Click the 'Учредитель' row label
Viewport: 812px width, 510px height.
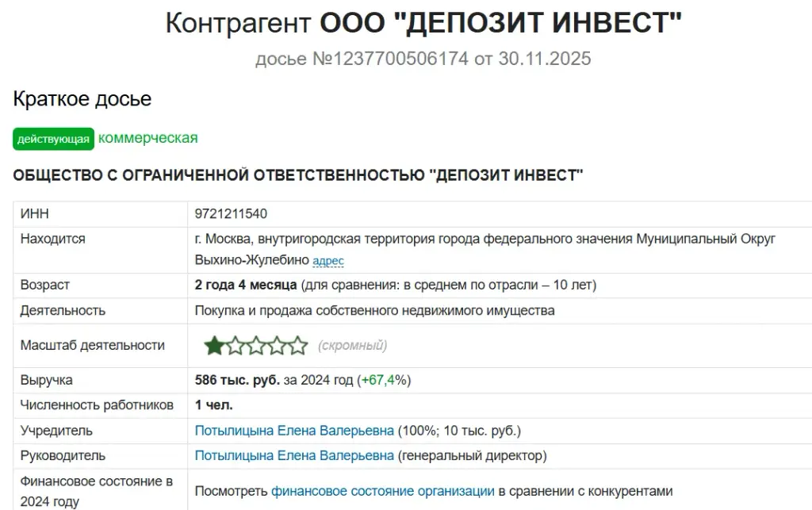tap(56, 431)
